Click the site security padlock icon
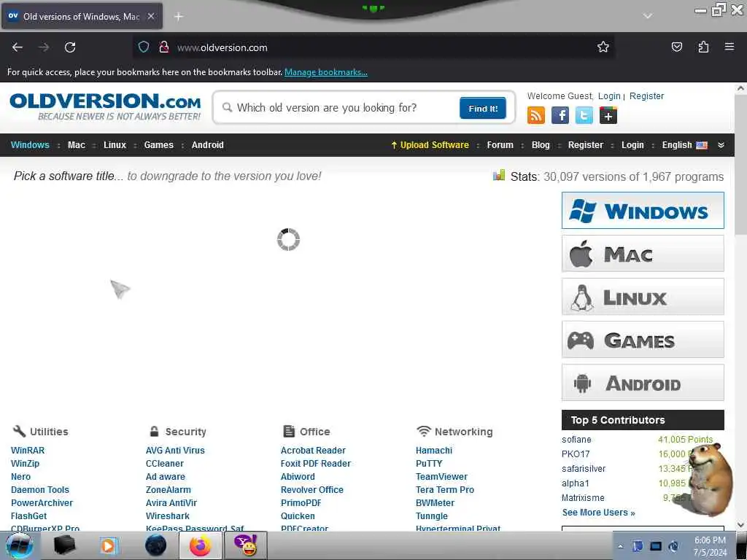 coord(164,47)
